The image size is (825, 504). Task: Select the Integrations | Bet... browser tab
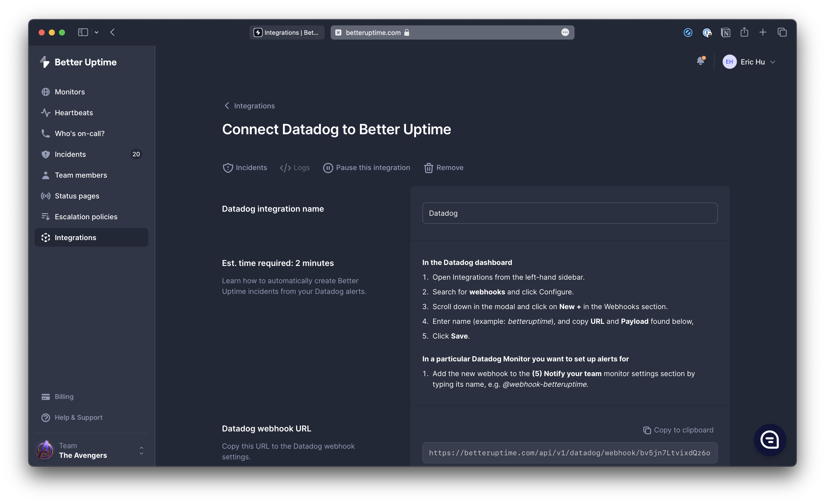[x=287, y=32]
